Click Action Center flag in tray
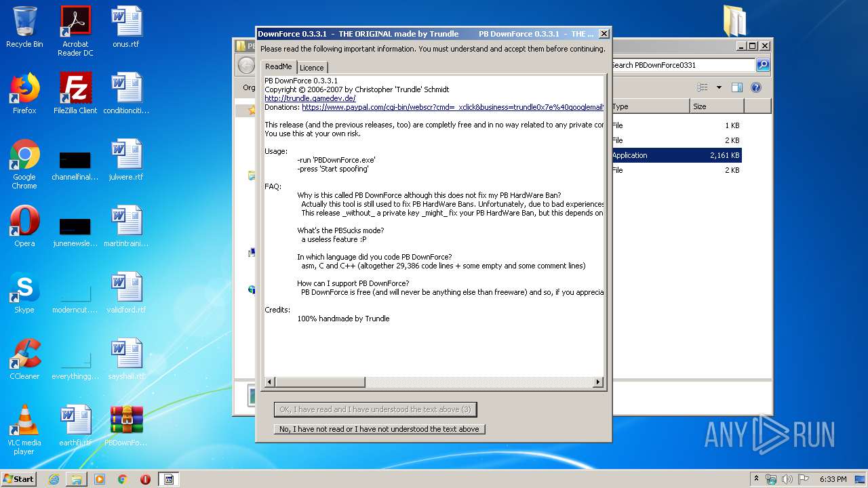The width and height of the screenshot is (868, 488). (x=803, y=479)
